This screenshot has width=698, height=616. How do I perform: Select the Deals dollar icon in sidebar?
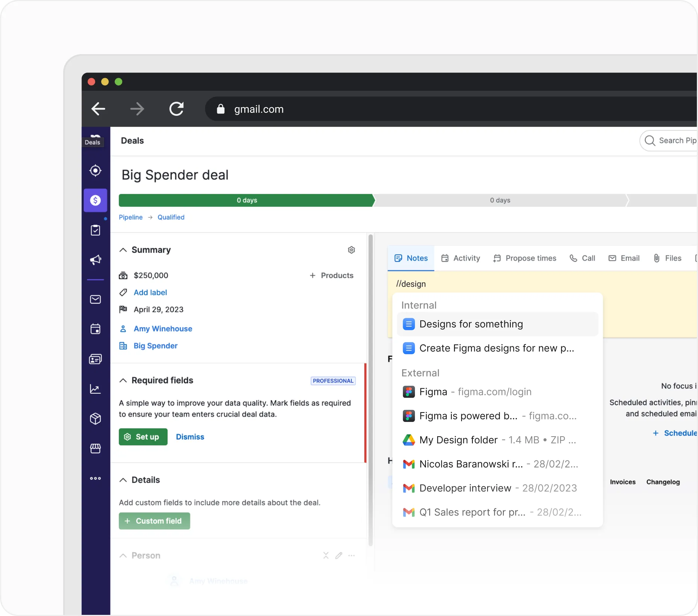(x=95, y=200)
